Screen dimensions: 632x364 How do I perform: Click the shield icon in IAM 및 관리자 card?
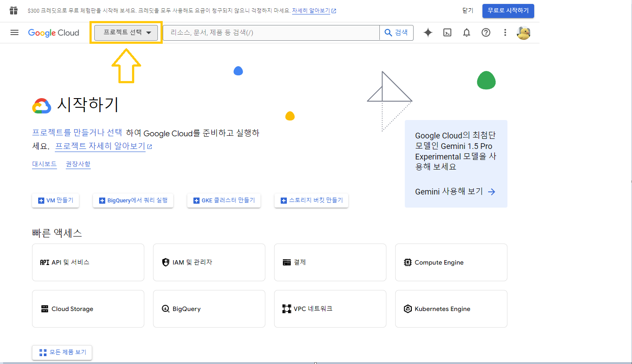coord(165,262)
